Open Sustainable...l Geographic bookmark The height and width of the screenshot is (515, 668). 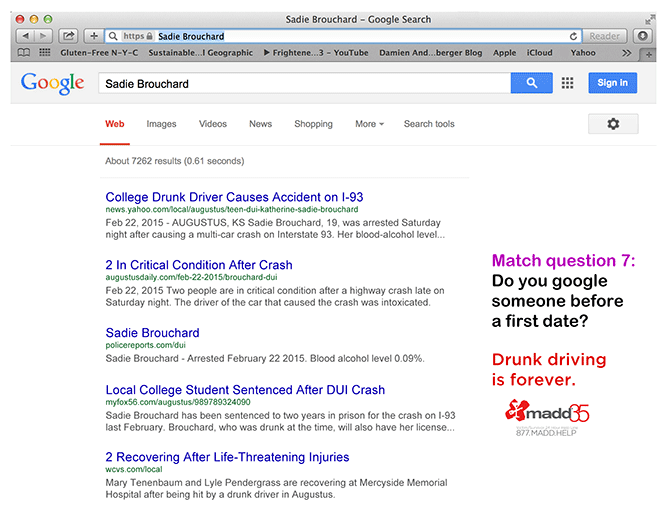(x=200, y=53)
